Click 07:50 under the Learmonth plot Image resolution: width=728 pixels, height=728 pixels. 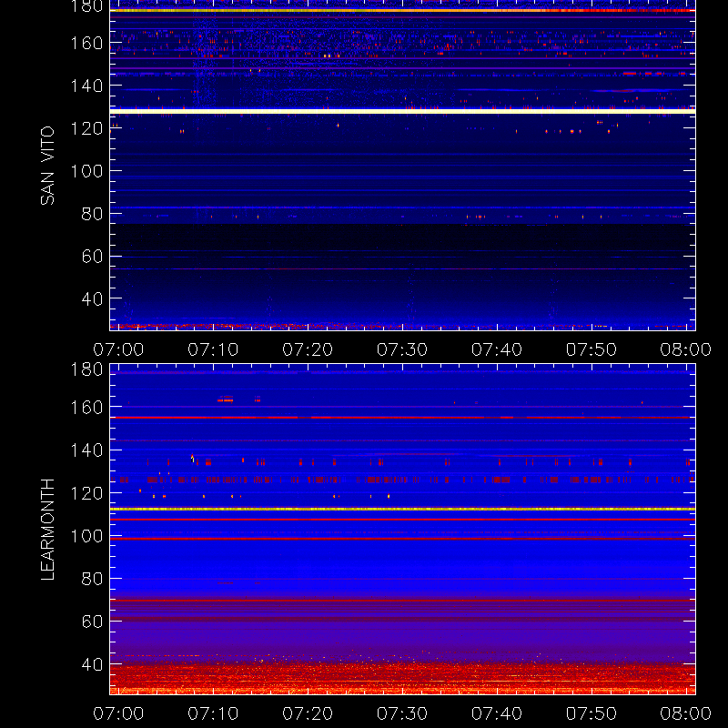click(591, 713)
